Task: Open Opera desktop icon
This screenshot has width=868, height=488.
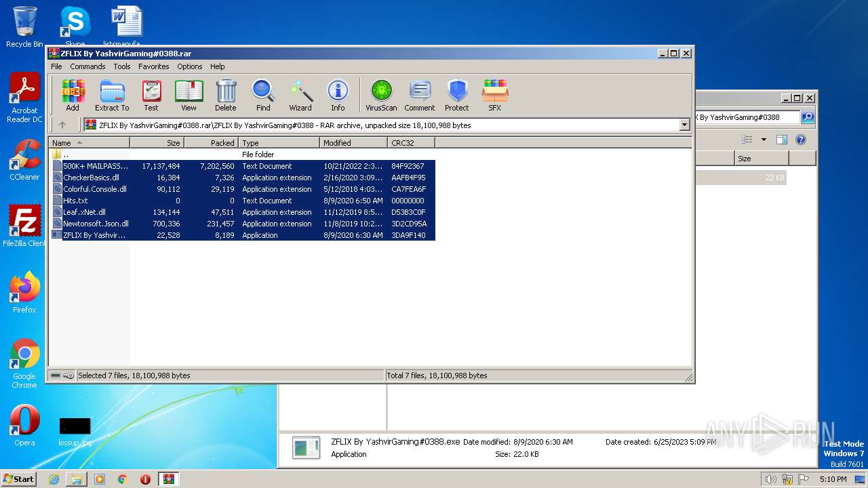Action: coord(24,426)
